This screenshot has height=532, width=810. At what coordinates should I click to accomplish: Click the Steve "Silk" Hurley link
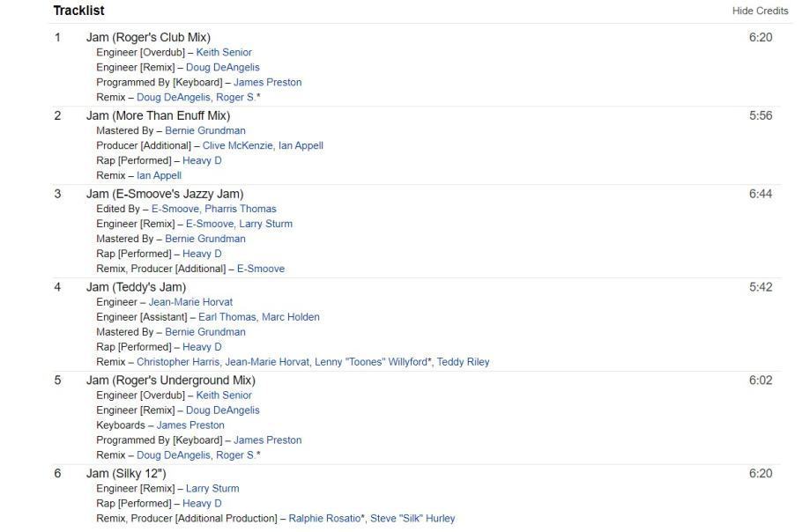coord(412,519)
